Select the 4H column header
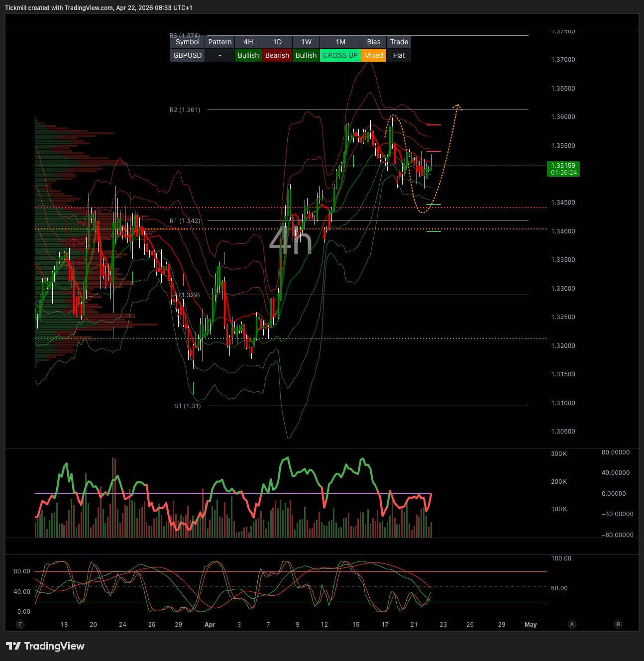The height and width of the screenshot is (661, 644). [248, 42]
